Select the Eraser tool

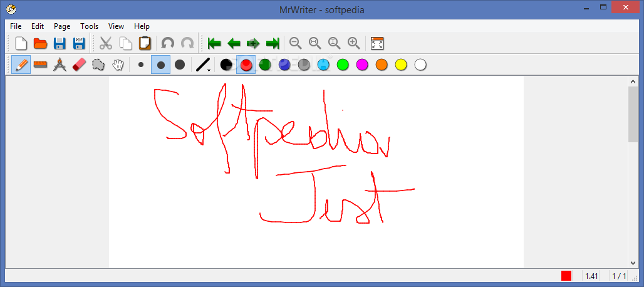pos(80,65)
